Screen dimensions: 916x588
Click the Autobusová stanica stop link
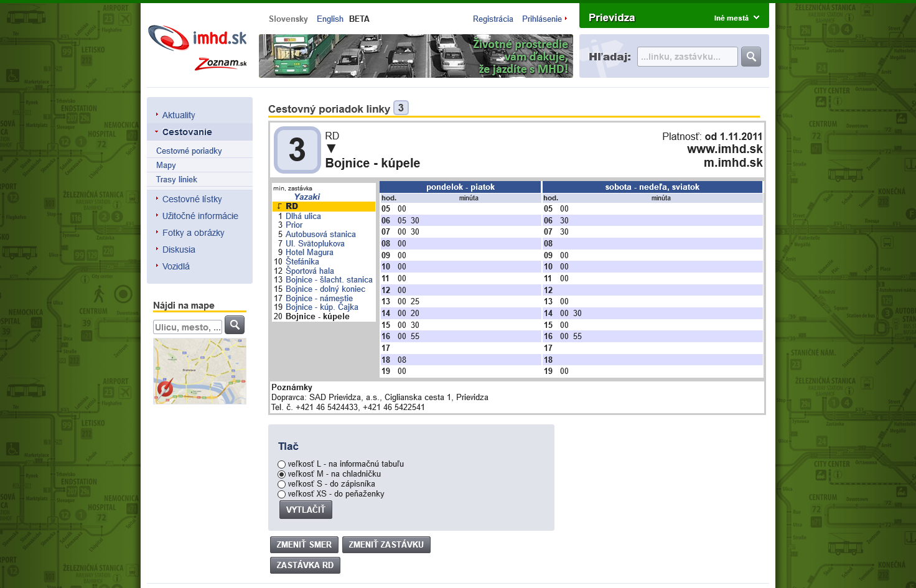click(x=320, y=235)
